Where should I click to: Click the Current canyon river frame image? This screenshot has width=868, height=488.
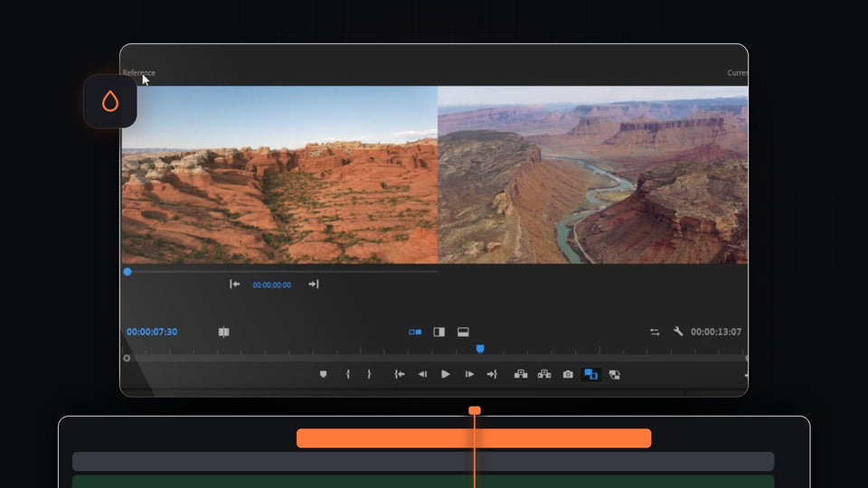coord(593,174)
